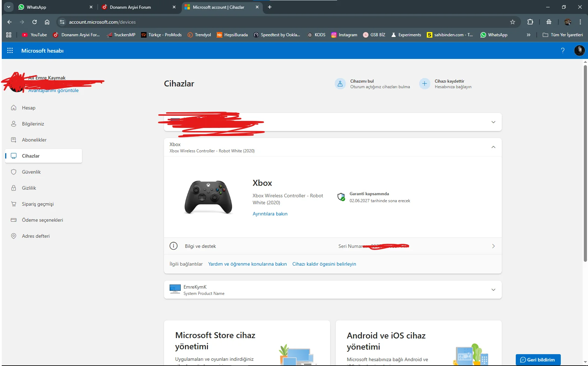This screenshot has height=366, width=588.
Task: Click Cihazı kaldır ögesini belirleyin link
Action: pos(324,264)
